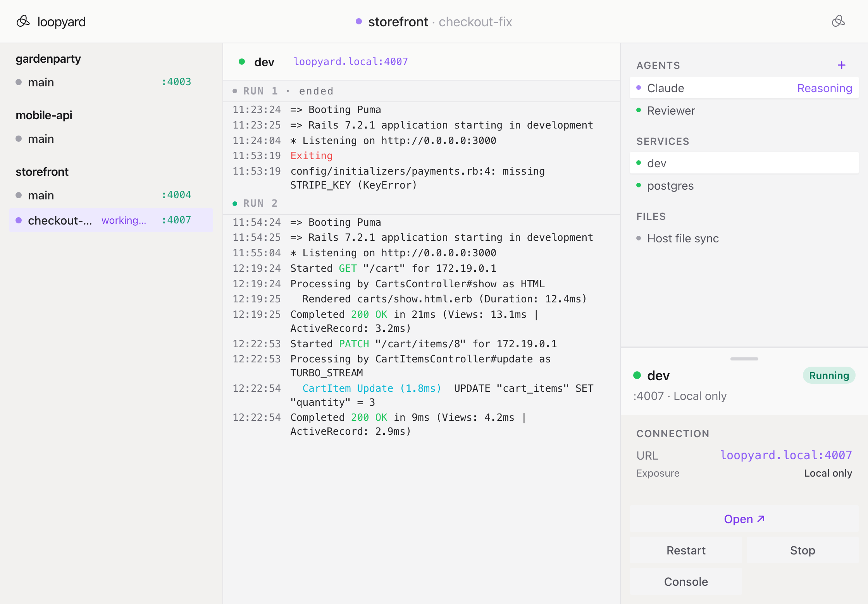Restart the dev service
This screenshot has height=604, width=868.
tap(686, 550)
